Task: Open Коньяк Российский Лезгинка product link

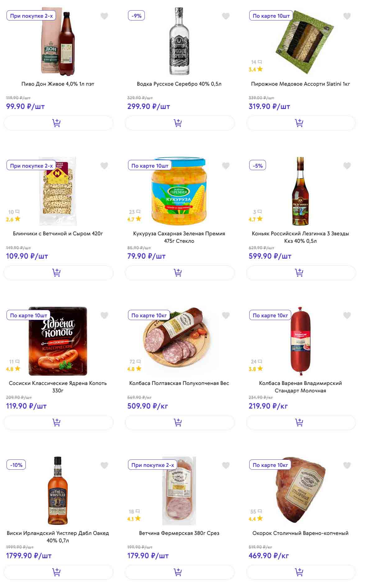Action: point(300,237)
